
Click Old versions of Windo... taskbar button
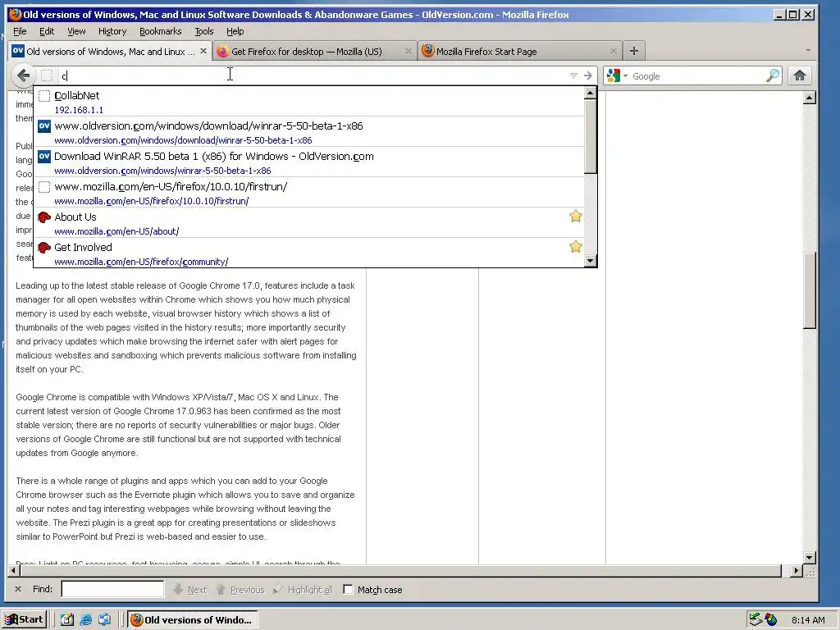pos(194,620)
